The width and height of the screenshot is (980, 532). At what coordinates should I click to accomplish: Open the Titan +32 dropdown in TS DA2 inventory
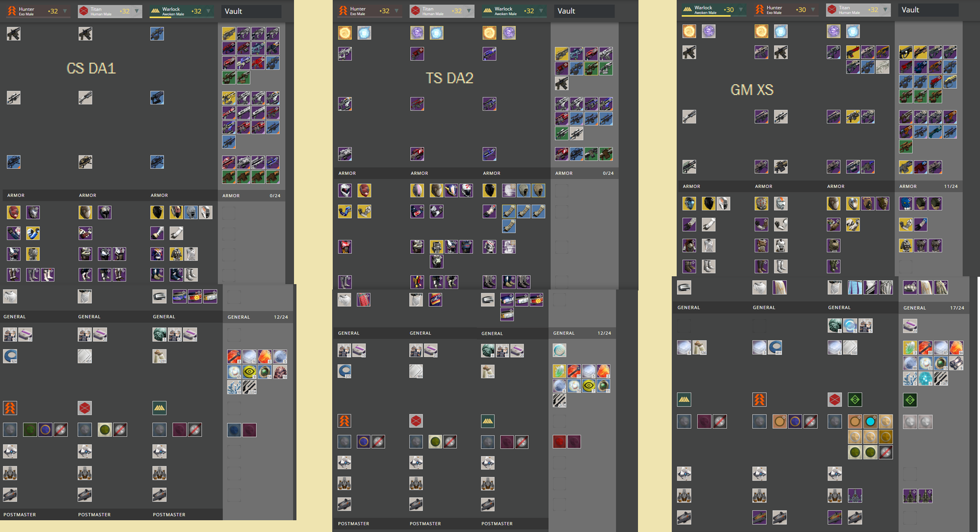click(468, 10)
